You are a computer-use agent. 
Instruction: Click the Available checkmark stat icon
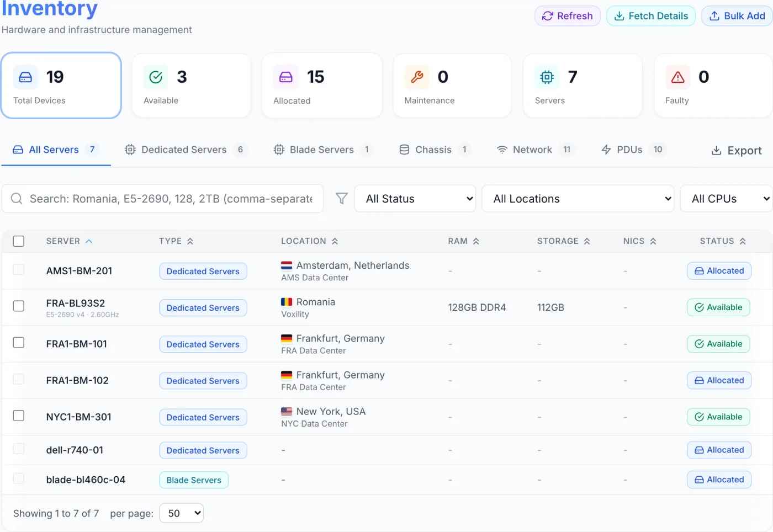tap(156, 77)
